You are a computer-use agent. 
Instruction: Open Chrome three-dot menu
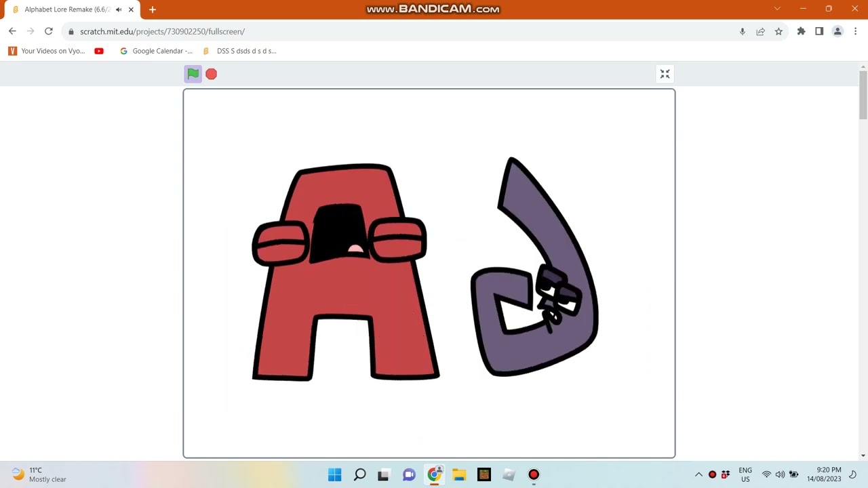[x=856, y=31]
